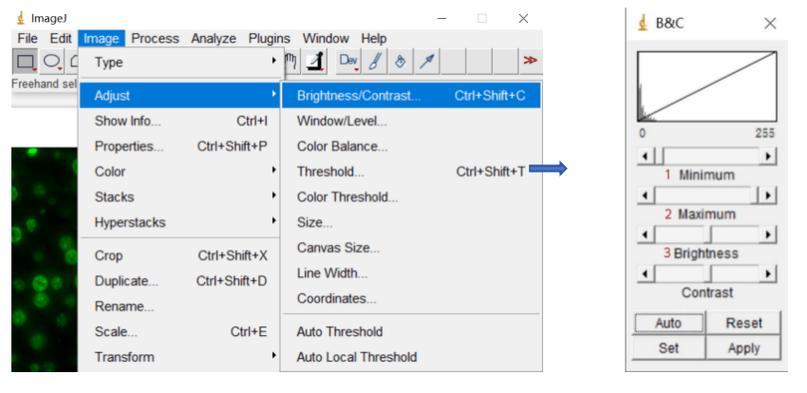Select the Oval selection tool
The image size is (807, 393).
point(51,62)
